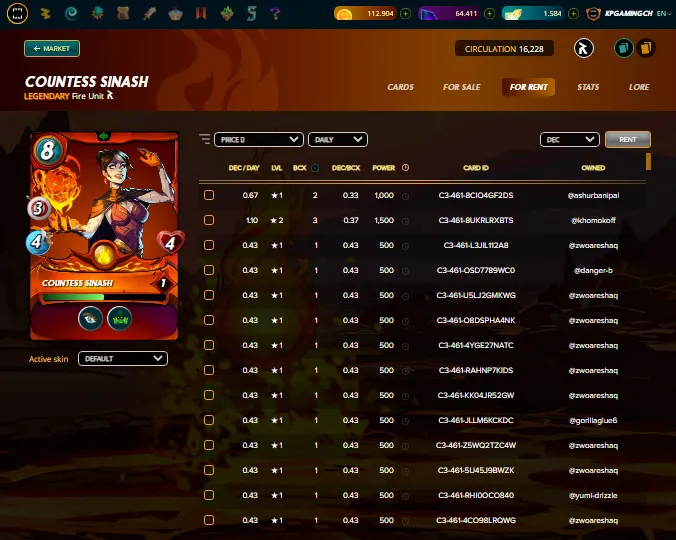Open the potion cauldron shop icon
The height and width of the screenshot is (540, 676).
(175, 13)
